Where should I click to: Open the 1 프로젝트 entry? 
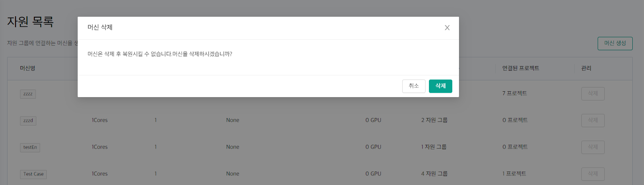tap(514, 173)
